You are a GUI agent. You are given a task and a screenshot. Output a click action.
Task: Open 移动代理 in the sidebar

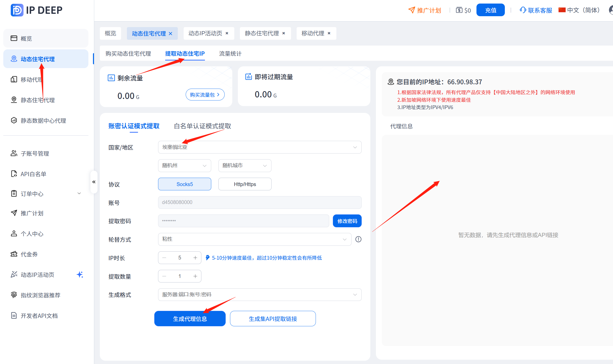[46, 79]
